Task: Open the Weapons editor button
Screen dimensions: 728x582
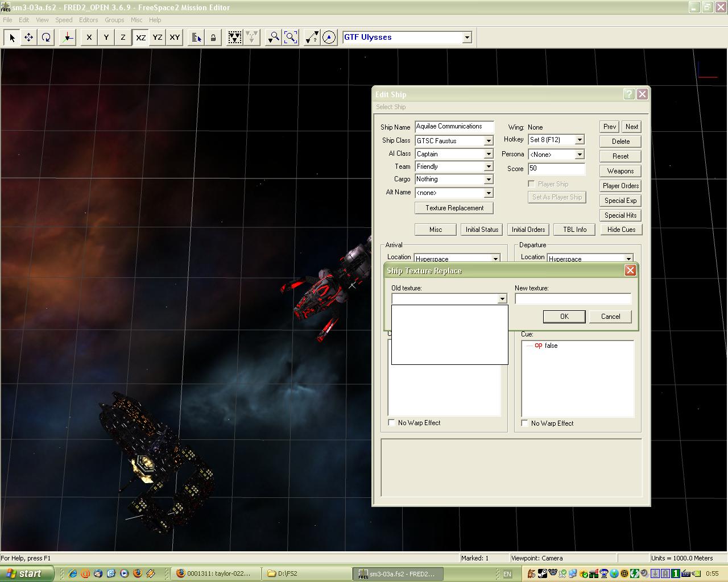Action: point(621,171)
